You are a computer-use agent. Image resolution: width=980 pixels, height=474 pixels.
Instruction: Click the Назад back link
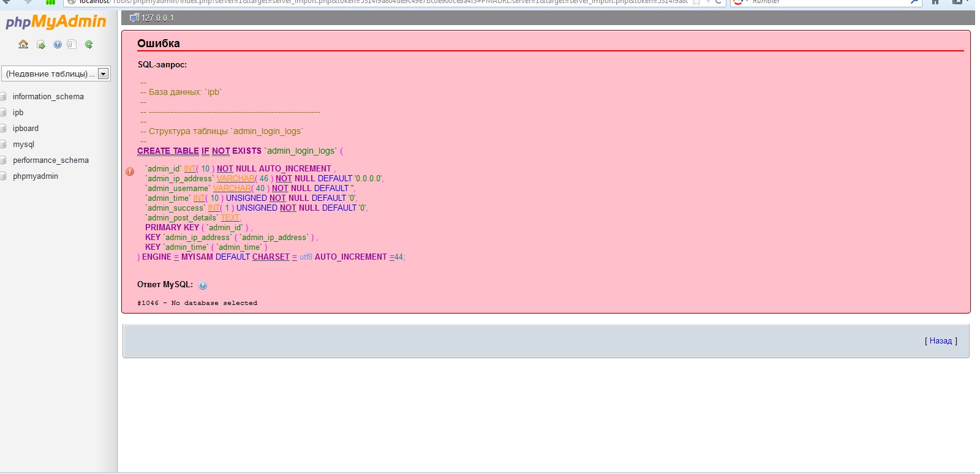tap(940, 341)
